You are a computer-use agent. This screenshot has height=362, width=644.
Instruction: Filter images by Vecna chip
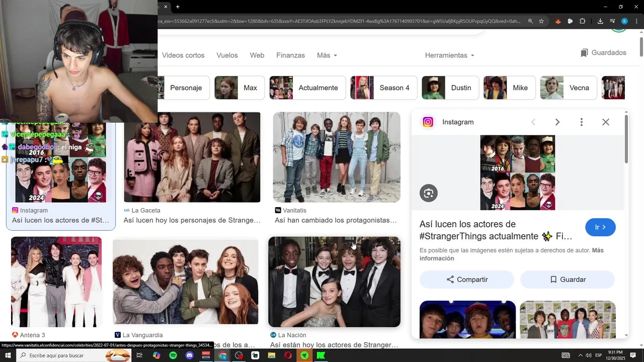click(x=569, y=88)
